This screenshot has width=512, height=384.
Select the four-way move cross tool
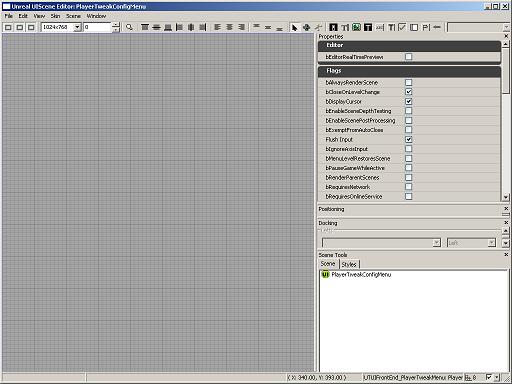306,27
